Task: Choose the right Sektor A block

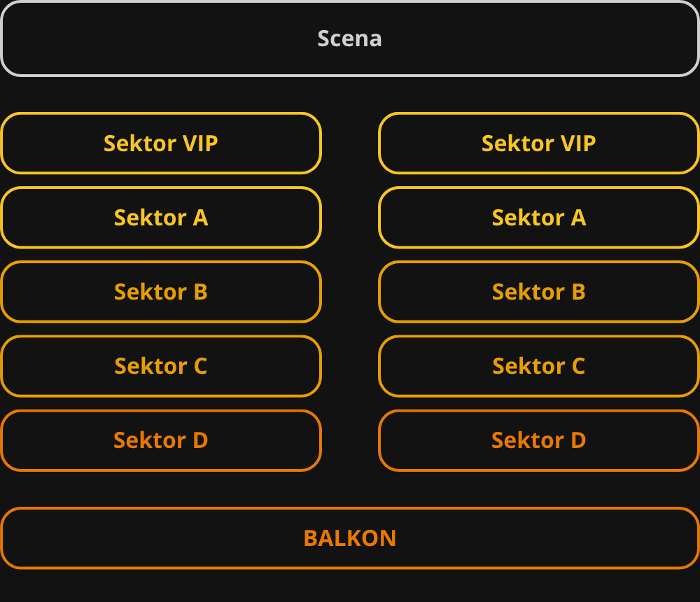Action: coord(539,218)
